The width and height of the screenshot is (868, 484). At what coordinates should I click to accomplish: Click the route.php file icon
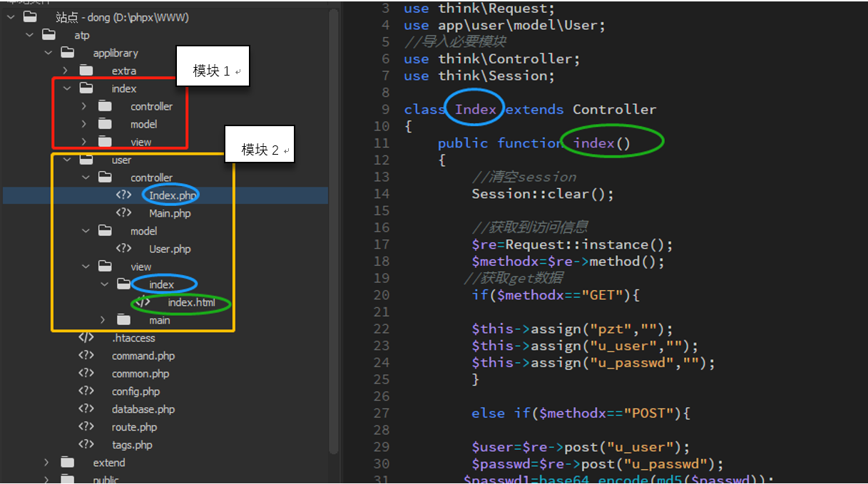87,426
